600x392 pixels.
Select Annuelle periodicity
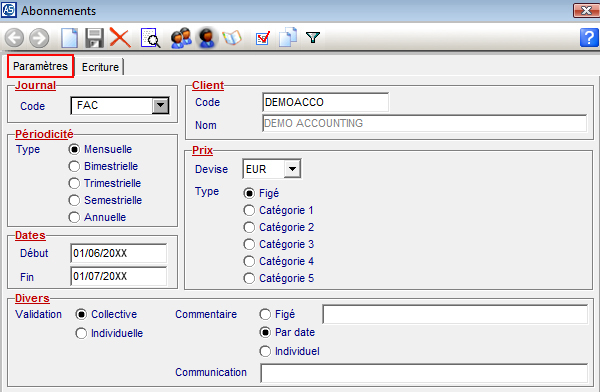tap(97, 217)
